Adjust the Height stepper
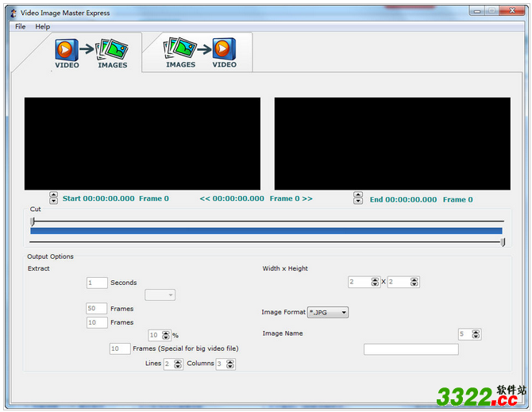The height and width of the screenshot is (412, 532). (x=414, y=282)
